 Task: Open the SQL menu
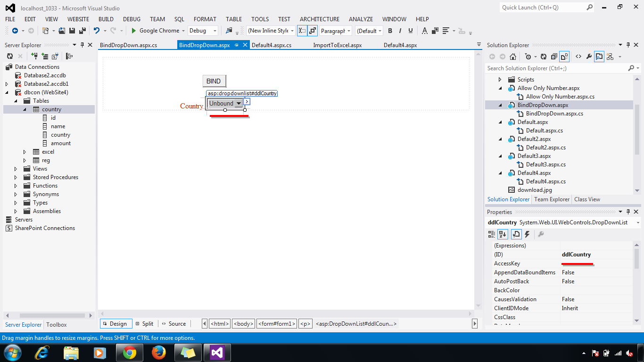[179, 19]
